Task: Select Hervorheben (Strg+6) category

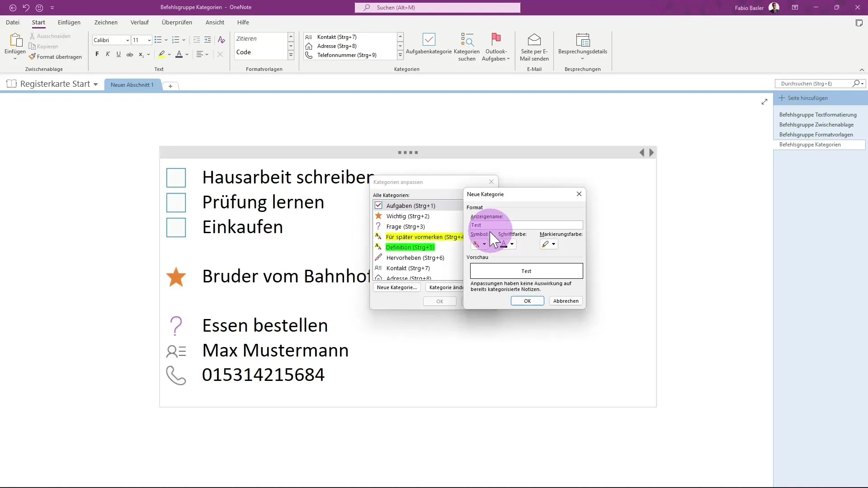Action: [x=418, y=258]
